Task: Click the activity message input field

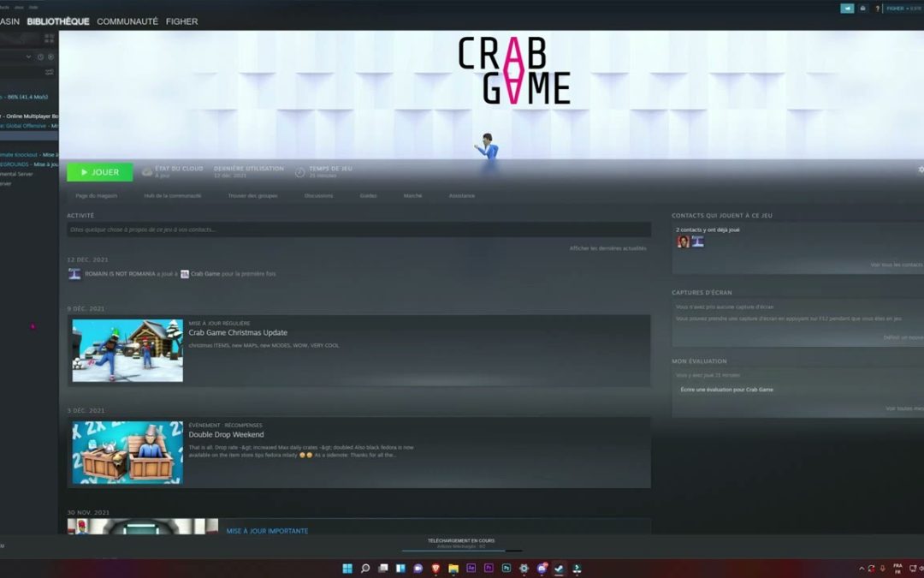Action: (x=358, y=229)
